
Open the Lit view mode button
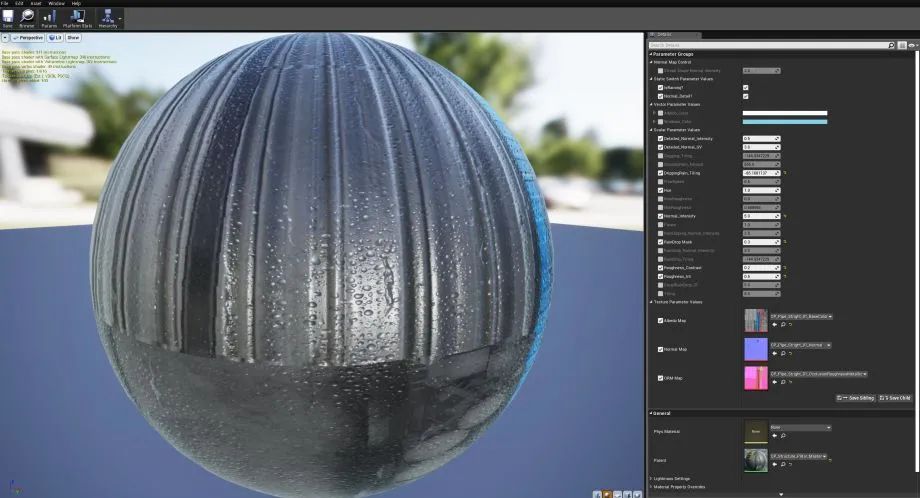(55, 38)
